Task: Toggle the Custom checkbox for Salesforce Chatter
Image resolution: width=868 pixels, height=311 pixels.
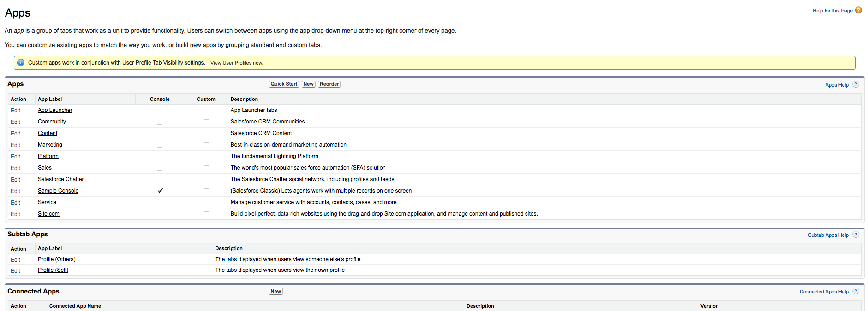Action: (206, 180)
